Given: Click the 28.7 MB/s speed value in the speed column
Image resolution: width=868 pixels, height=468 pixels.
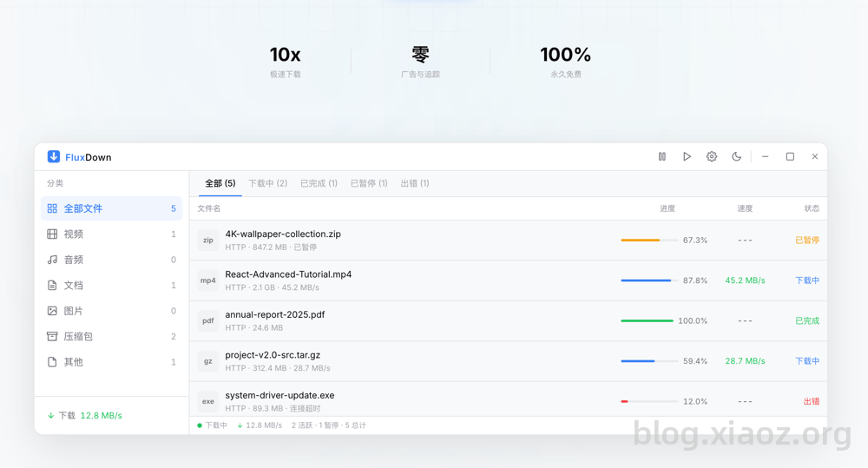Looking at the screenshot, I should click(x=745, y=361).
